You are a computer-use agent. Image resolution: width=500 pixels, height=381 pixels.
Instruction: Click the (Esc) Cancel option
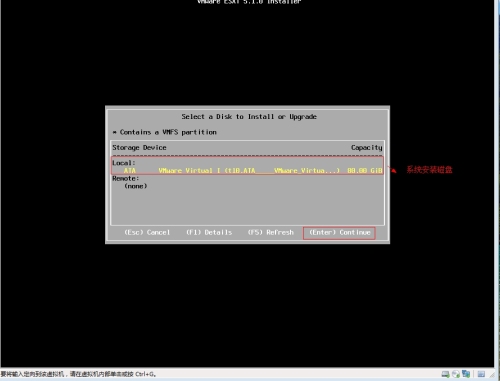pyautogui.click(x=147, y=232)
